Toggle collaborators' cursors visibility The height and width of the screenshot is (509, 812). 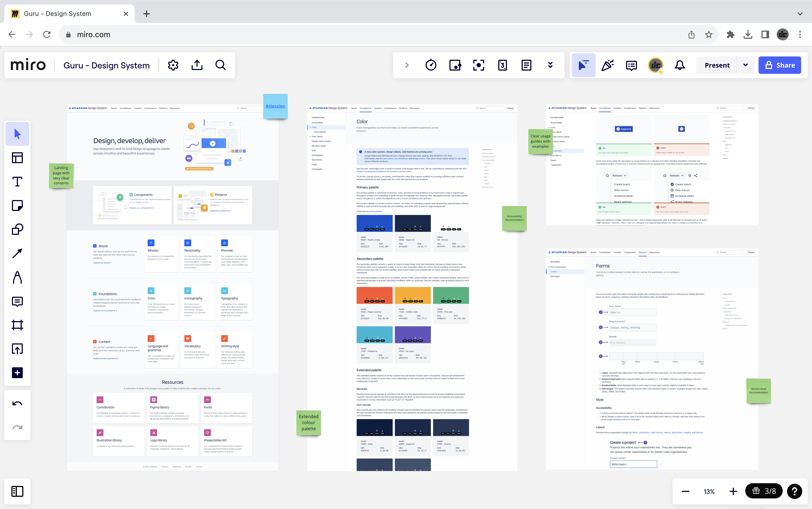(x=583, y=65)
